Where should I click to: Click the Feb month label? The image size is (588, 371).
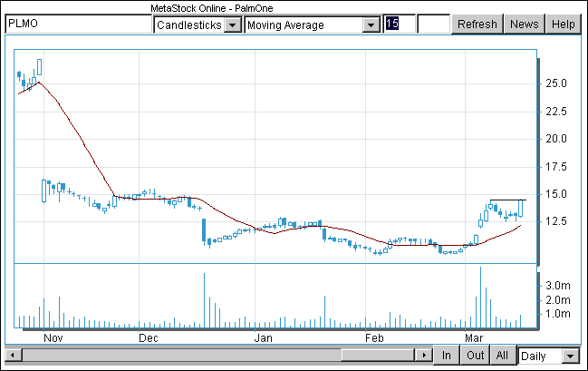374,338
